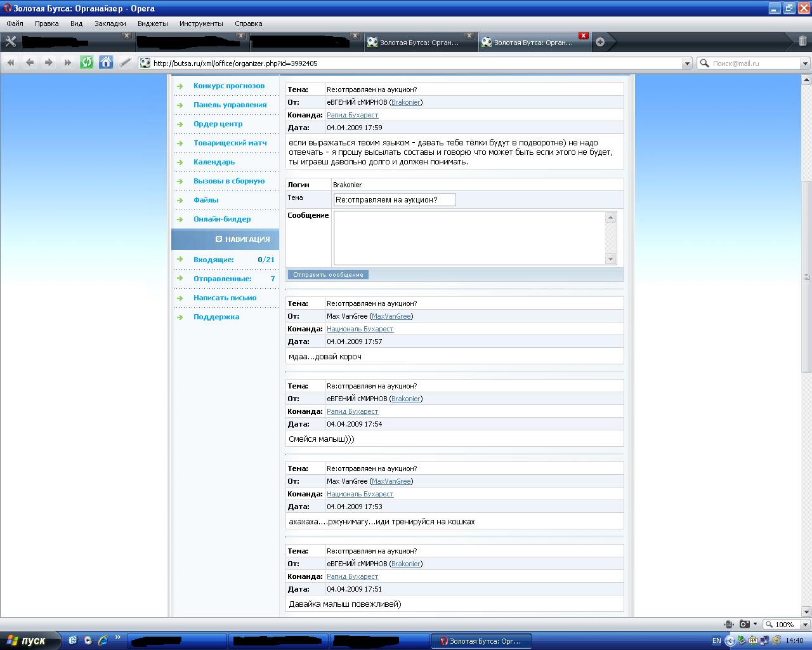
Task: Click the wand icon next to Home
Action: 125,63
